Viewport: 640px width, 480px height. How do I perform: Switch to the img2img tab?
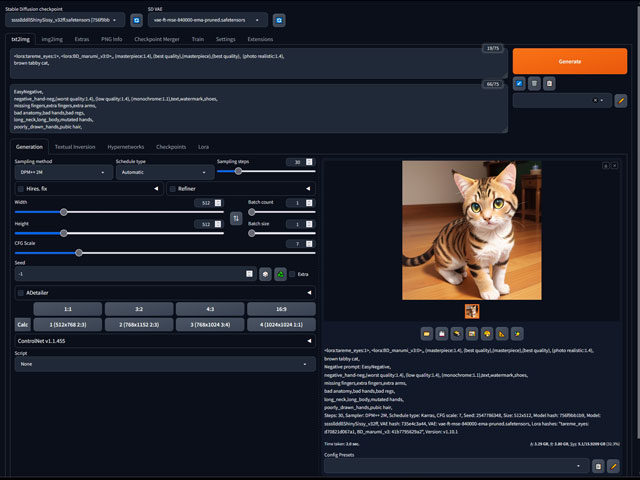click(x=52, y=39)
